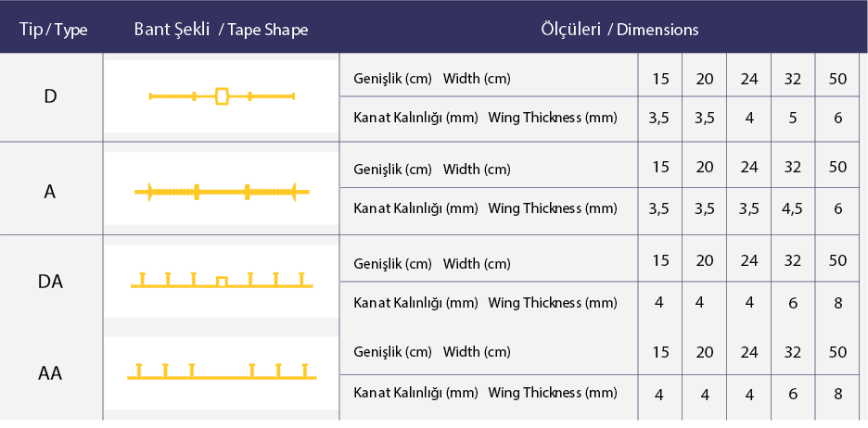
Task: Select the AA tape profile illustration
Action: click(x=221, y=372)
